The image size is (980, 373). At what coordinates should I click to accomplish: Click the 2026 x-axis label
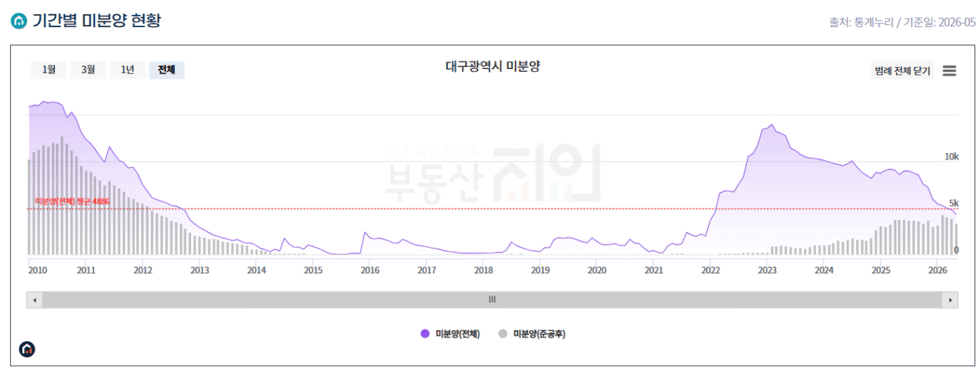click(x=938, y=270)
